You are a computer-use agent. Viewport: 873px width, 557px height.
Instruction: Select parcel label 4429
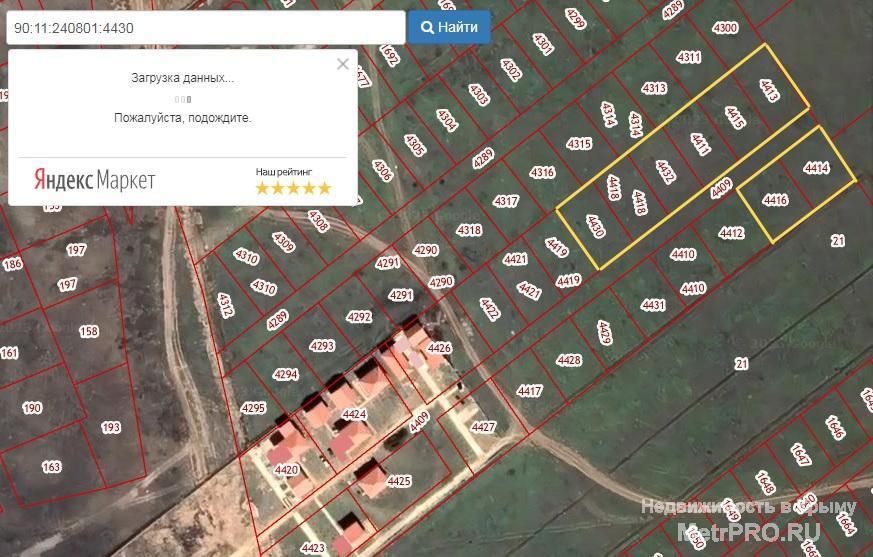pyautogui.click(x=605, y=332)
